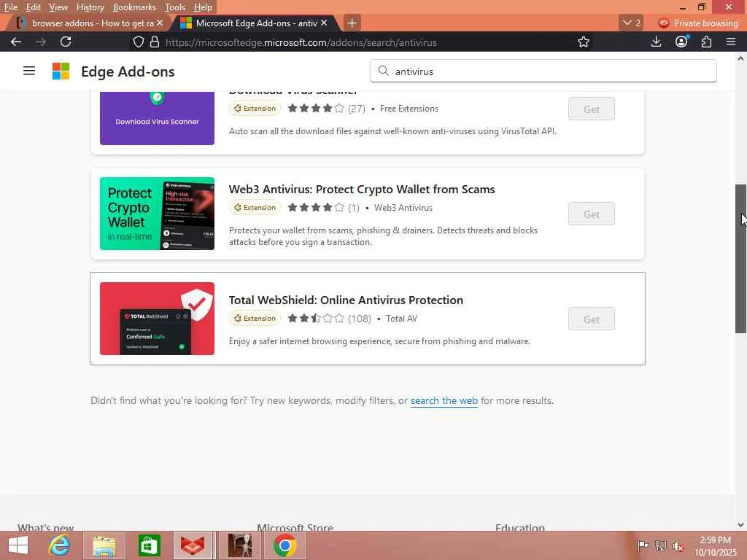Screen dimensions: 747x560
Task: Click the muted volume tray icon
Action: click(678, 545)
